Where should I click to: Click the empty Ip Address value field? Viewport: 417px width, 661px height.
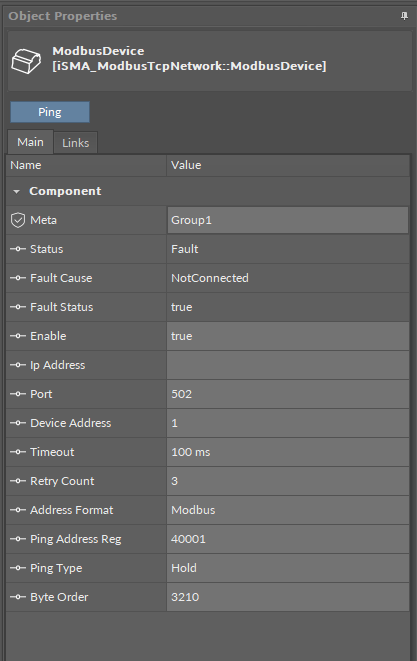click(288, 365)
